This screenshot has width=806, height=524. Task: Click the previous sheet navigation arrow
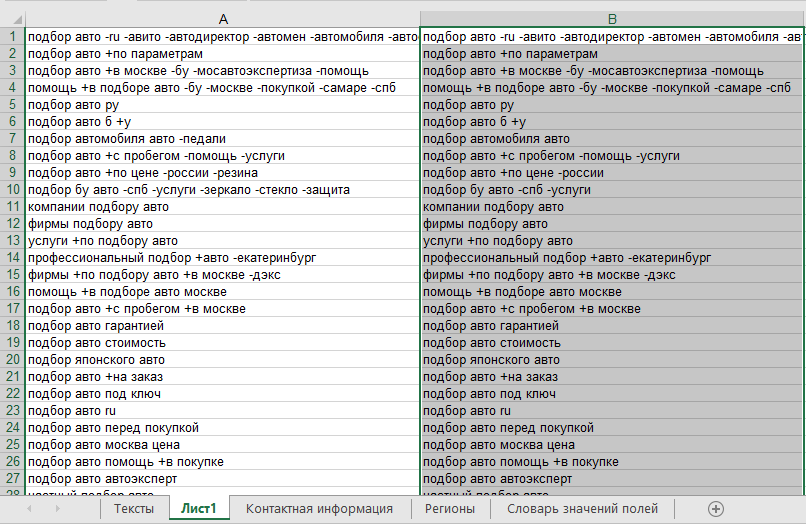(29, 509)
